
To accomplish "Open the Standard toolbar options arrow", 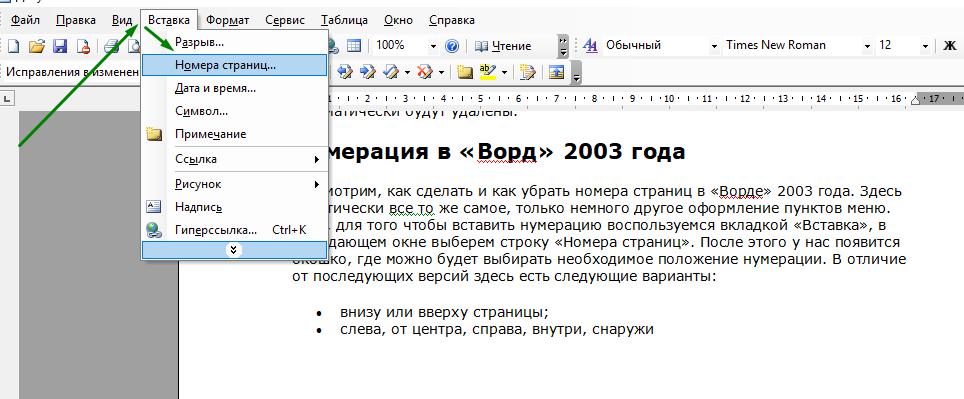I will point(563,46).
